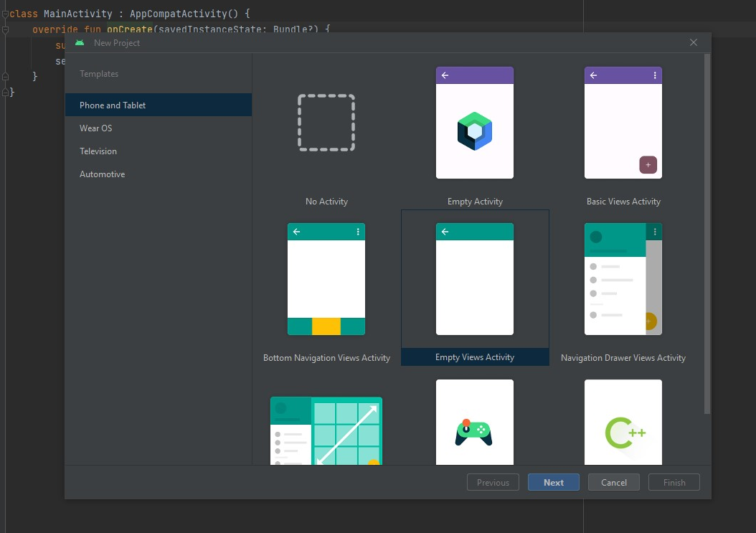Choose the Empty Activity Compose template
This screenshot has width=756, height=533.
tap(474, 123)
